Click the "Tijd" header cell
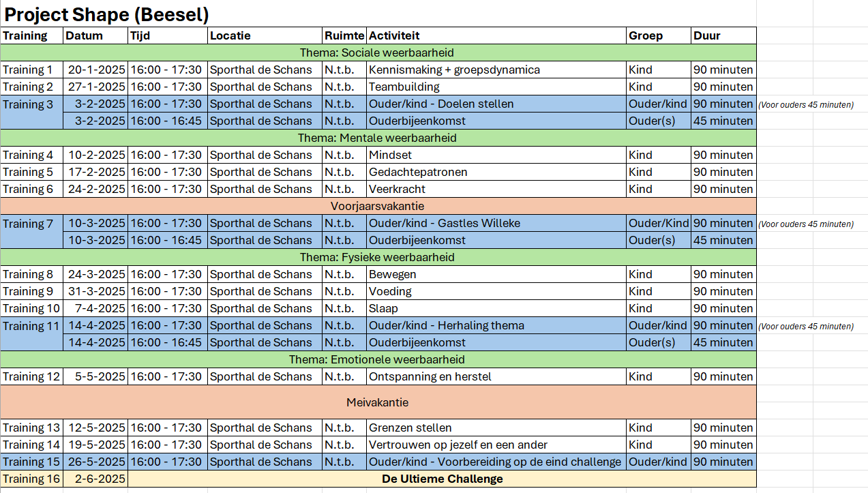This screenshot has height=493, width=868. click(168, 35)
